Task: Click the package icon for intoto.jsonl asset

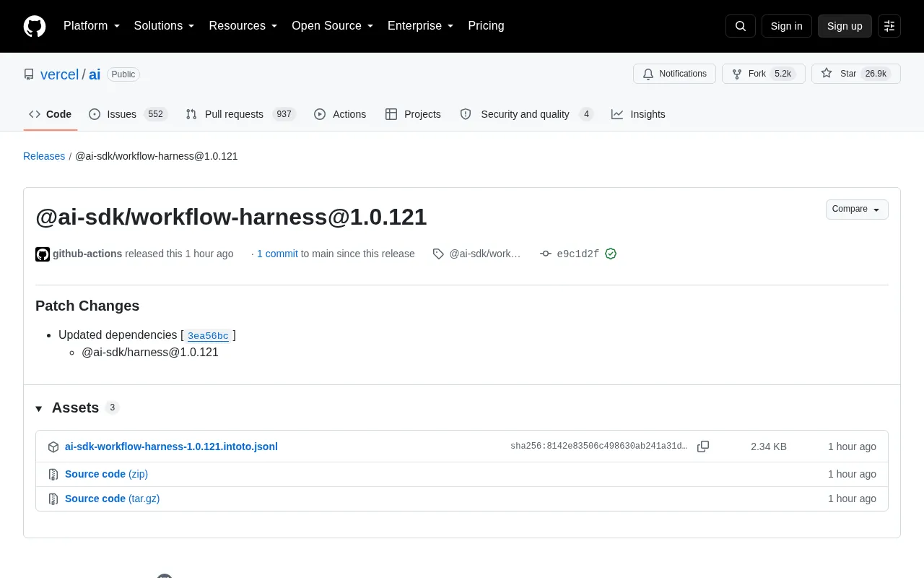Action: [53, 447]
